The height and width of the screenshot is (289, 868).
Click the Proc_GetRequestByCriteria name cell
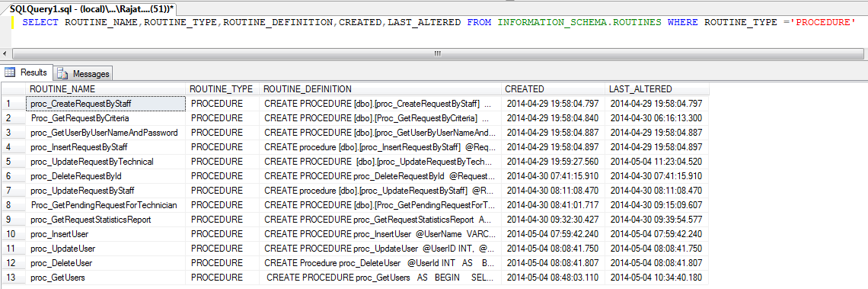point(105,118)
